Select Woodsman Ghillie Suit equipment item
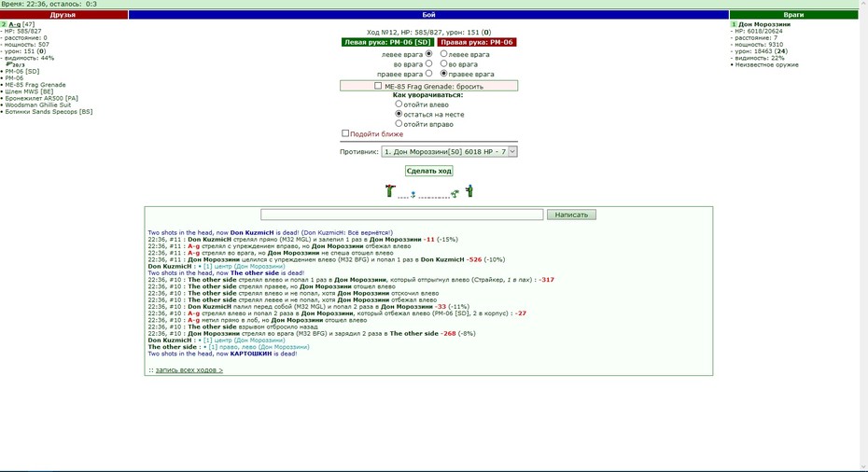Viewport: 868px width, 472px height. click(x=37, y=104)
